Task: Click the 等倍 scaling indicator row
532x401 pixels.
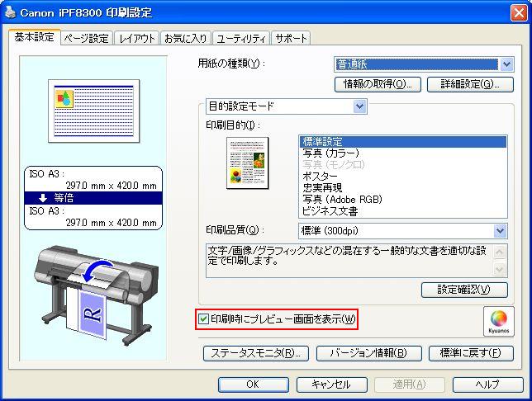Action: tap(93, 198)
